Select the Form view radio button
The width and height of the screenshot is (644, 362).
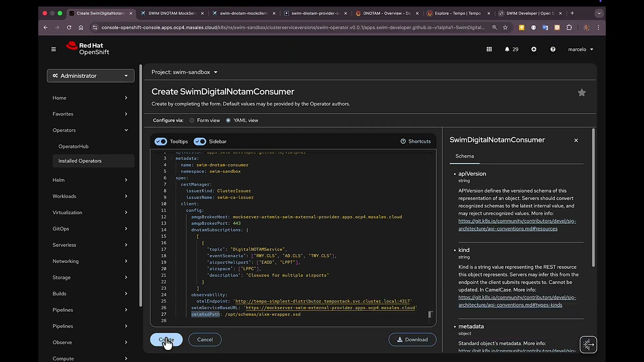click(192, 121)
